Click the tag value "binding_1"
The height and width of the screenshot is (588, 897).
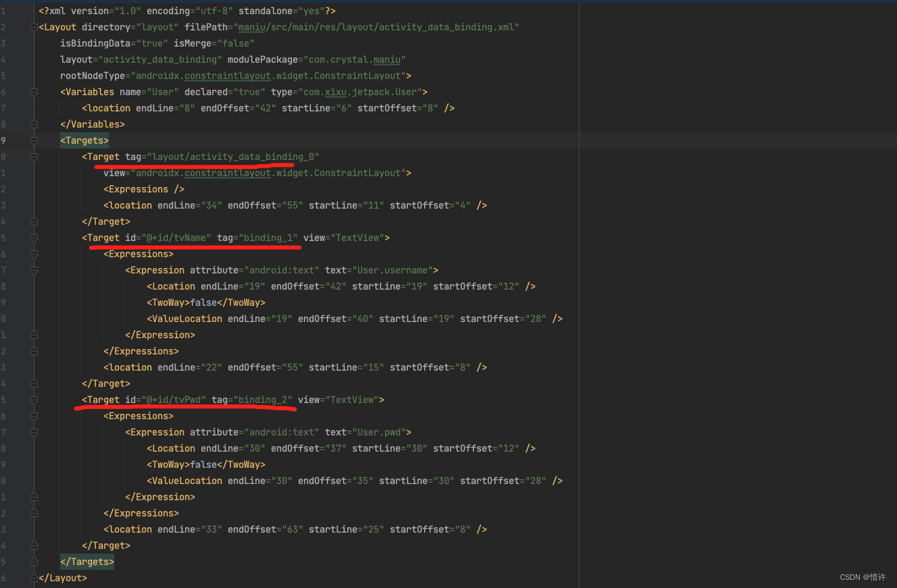click(268, 238)
